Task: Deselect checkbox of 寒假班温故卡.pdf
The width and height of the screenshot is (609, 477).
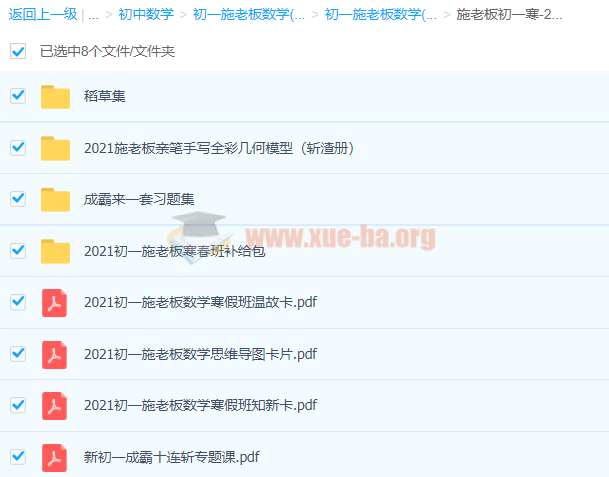Action: click(x=18, y=301)
